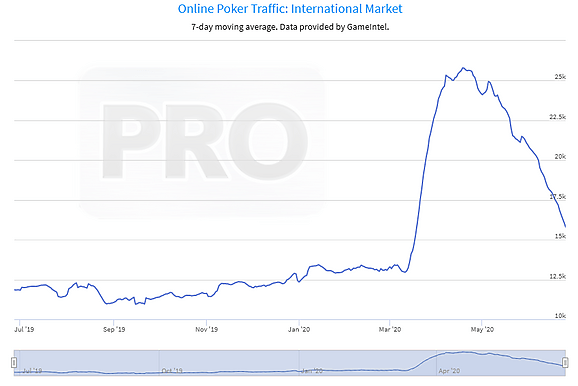Click the Jul '19 x-axis label
The height and width of the screenshot is (386, 578).
(24, 329)
